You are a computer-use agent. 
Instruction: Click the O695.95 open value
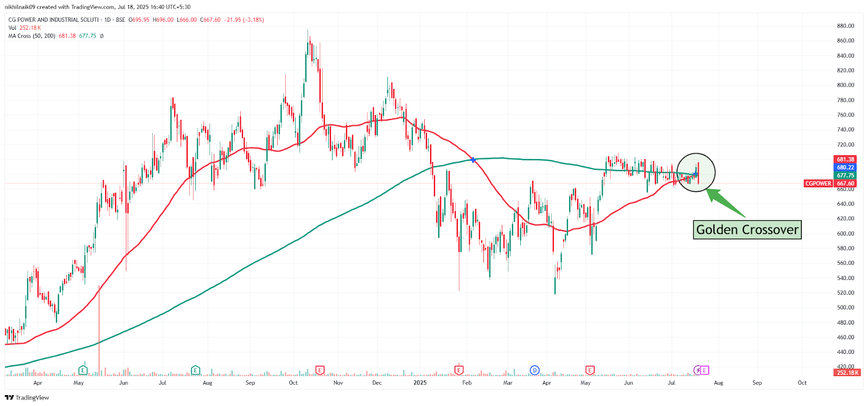point(139,20)
